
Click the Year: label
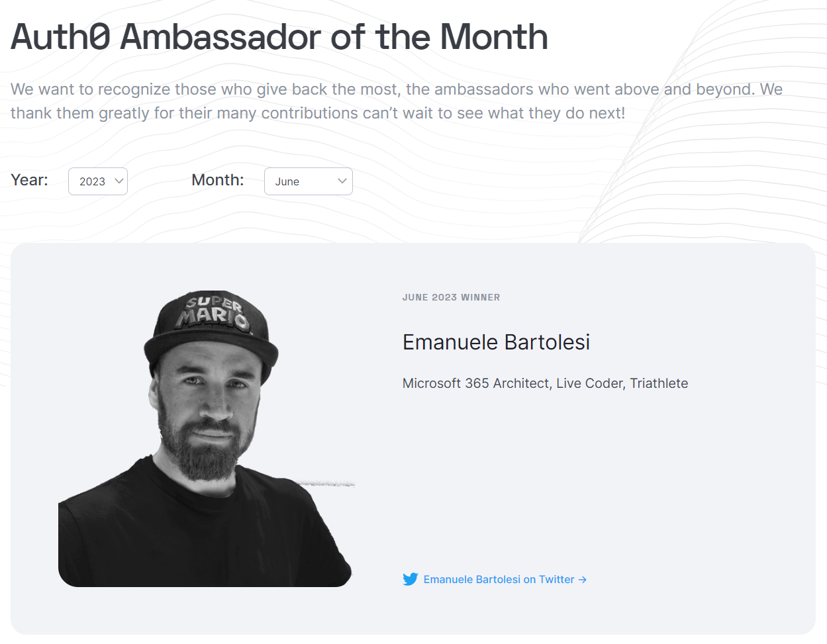(30, 180)
